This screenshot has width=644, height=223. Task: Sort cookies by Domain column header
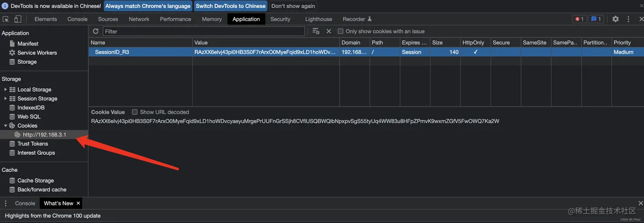[x=354, y=43]
